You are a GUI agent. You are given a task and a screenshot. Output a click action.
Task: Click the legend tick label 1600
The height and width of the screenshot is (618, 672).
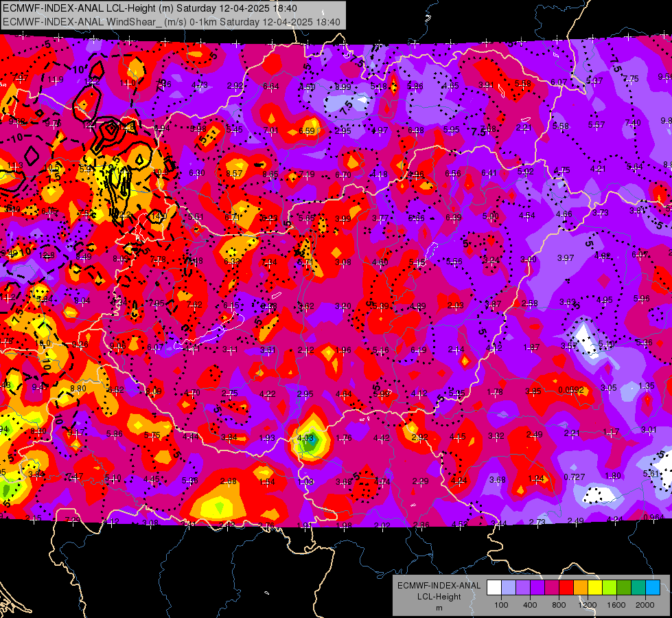tap(616, 605)
